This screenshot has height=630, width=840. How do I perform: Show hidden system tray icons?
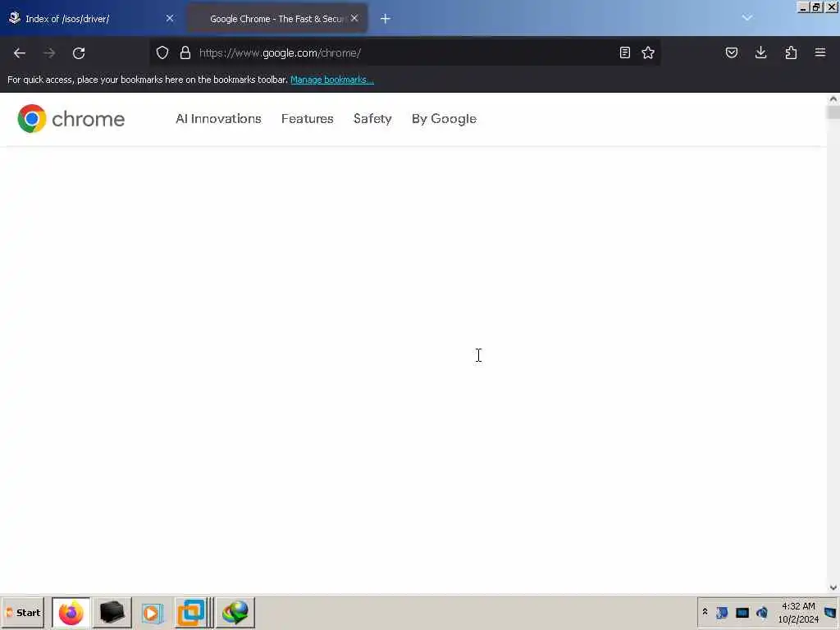click(705, 612)
